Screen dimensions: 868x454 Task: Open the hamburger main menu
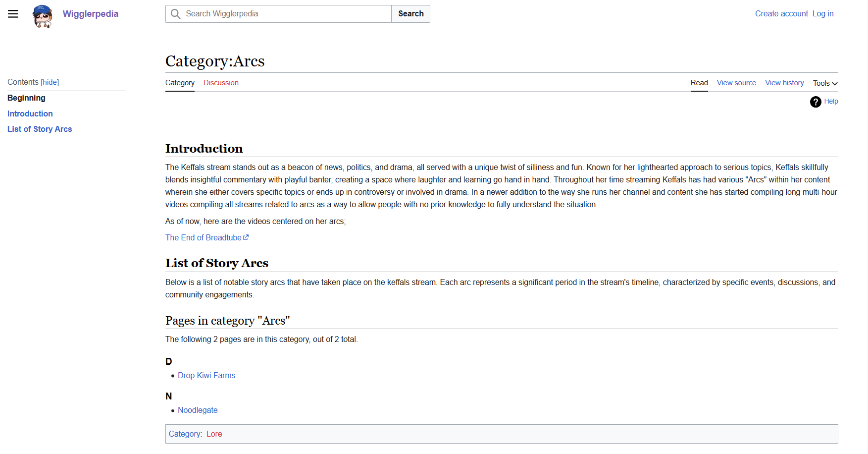coord(13,14)
